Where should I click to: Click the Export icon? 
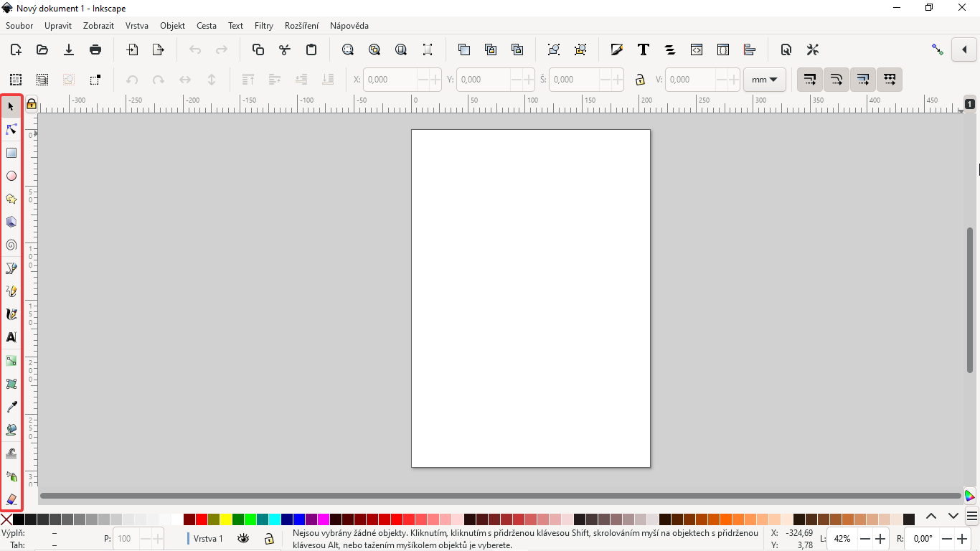pyautogui.click(x=159, y=50)
